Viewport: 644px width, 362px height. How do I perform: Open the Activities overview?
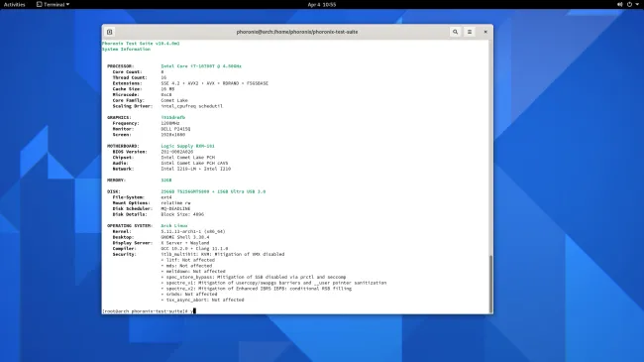click(x=15, y=5)
